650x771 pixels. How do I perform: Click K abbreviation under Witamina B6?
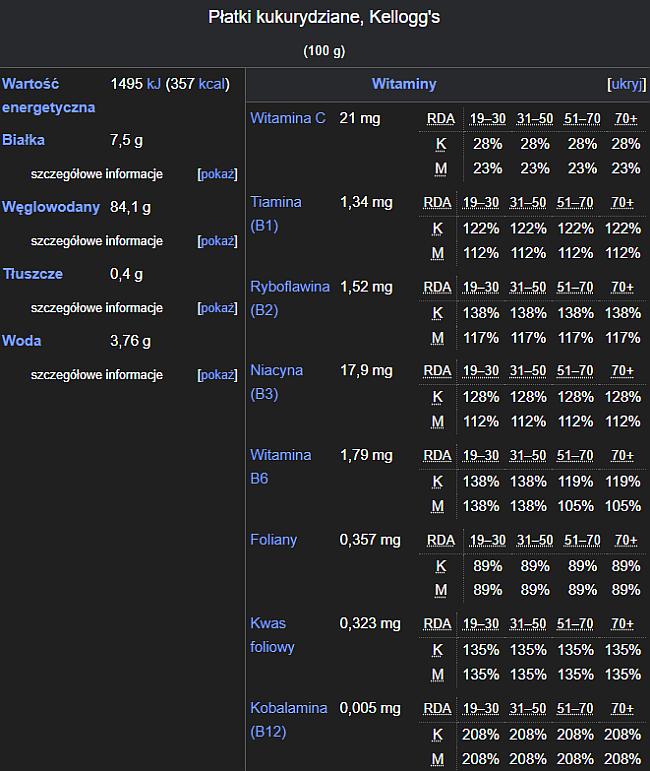coord(438,481)
